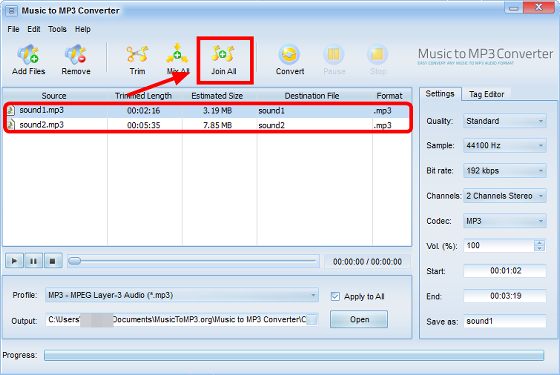Screen dimensions: 560x375
Task: Stop the audio preview player
Action: (x=52, y=261)
